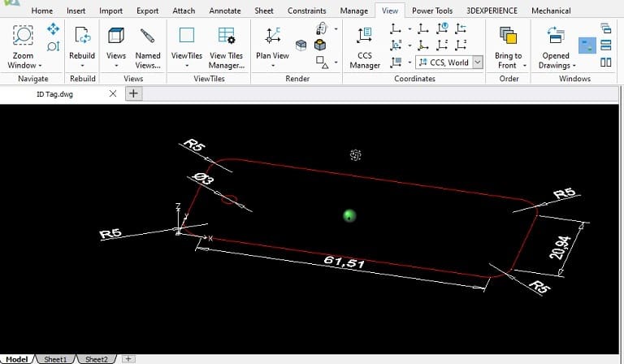Screen dimensions: 624x364
Task: Open the Export ribbon tab
Action: 147,11
